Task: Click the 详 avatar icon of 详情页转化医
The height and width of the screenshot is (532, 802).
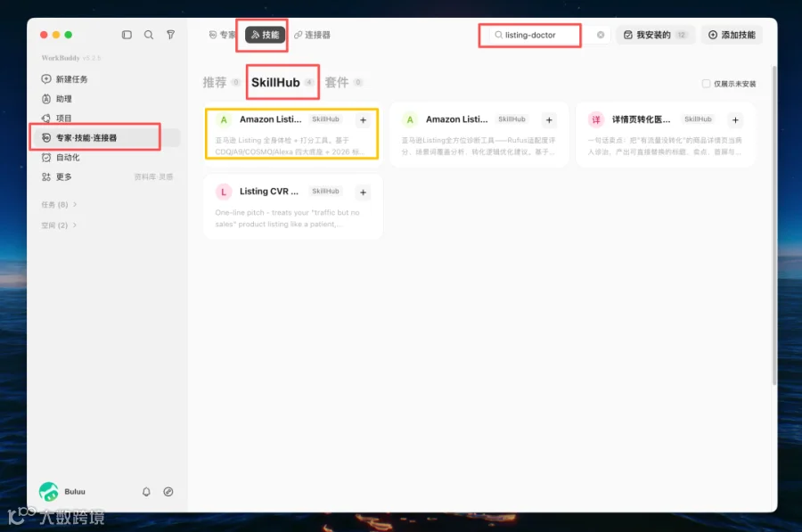Action: pyautogui.click(x=596, y=119)
